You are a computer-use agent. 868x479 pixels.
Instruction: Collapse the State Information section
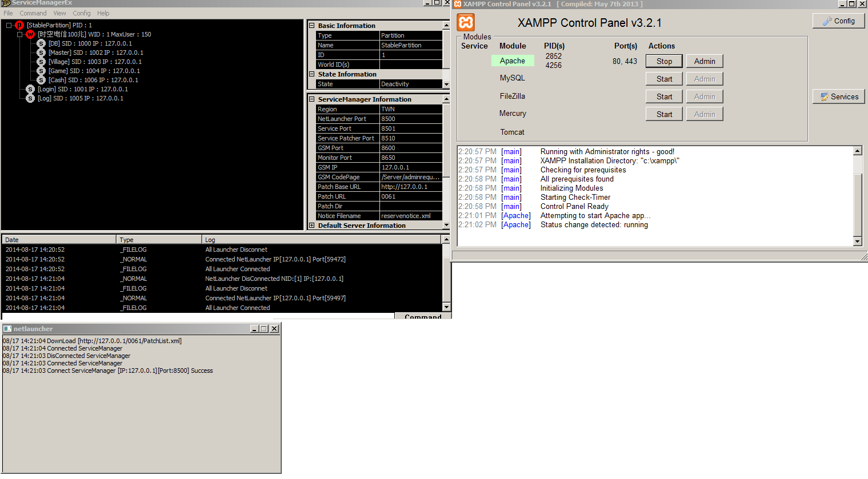(312, 74)
